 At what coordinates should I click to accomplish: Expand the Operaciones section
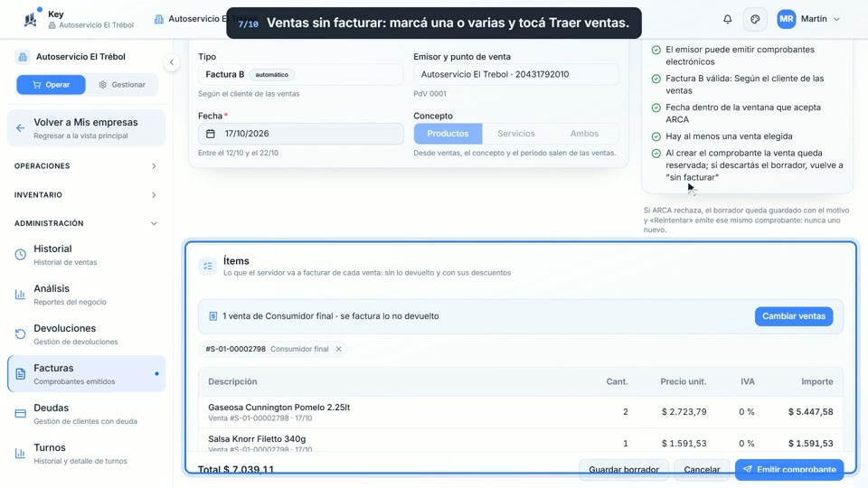click(86, 166)
